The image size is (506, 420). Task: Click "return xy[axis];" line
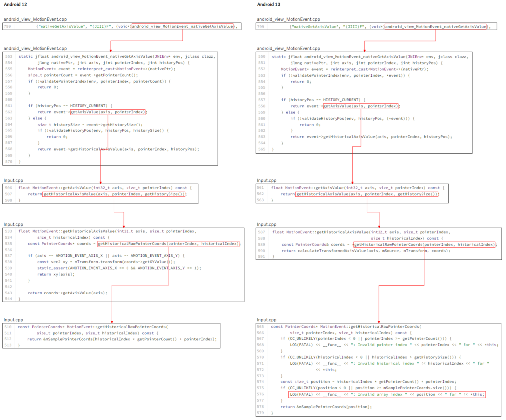pyautogui.click(x=56, y=274)
